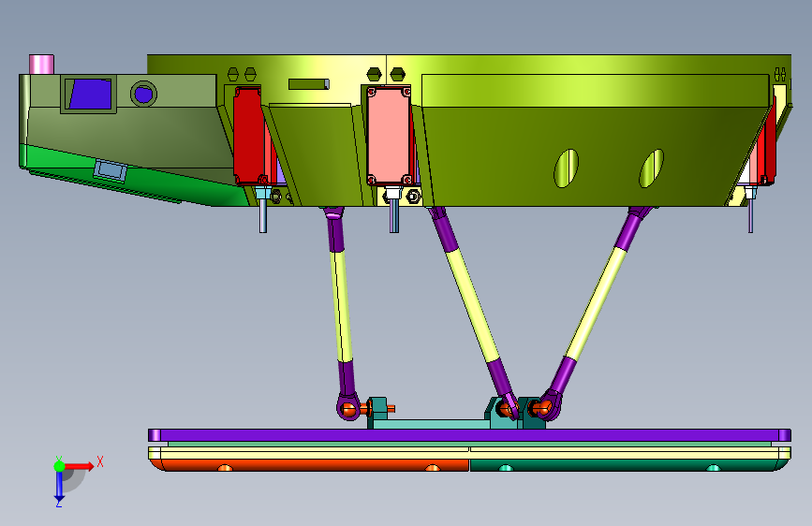Select the yellow section of the middle diagonal strut
Screen dimensions: 812x526
[x=472, y=303]
